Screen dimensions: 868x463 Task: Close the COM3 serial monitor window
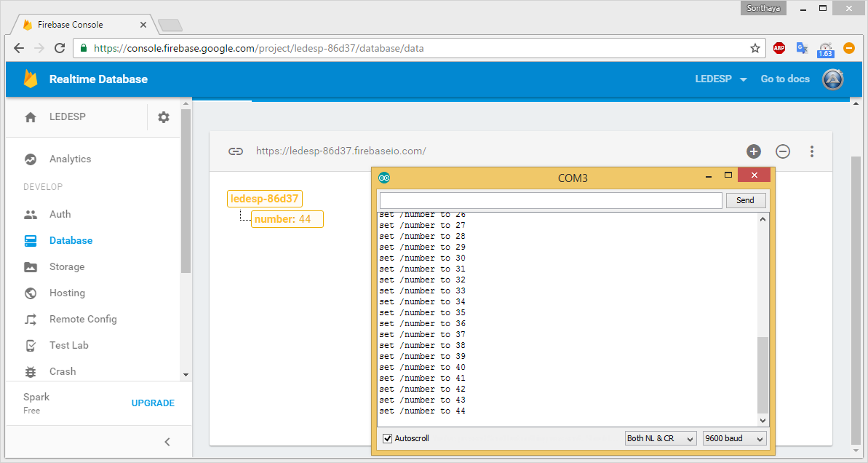[x=754, y=175]
